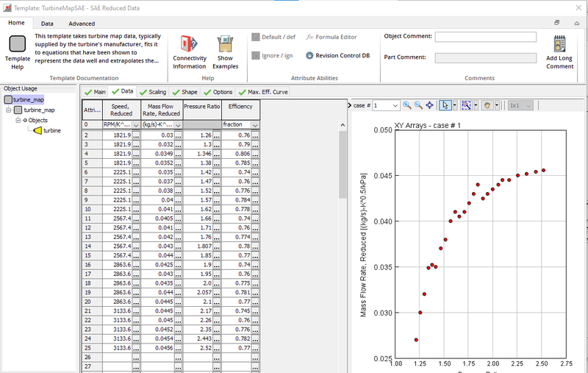Click restore-window icon in ribbon corner

[557, 23]
